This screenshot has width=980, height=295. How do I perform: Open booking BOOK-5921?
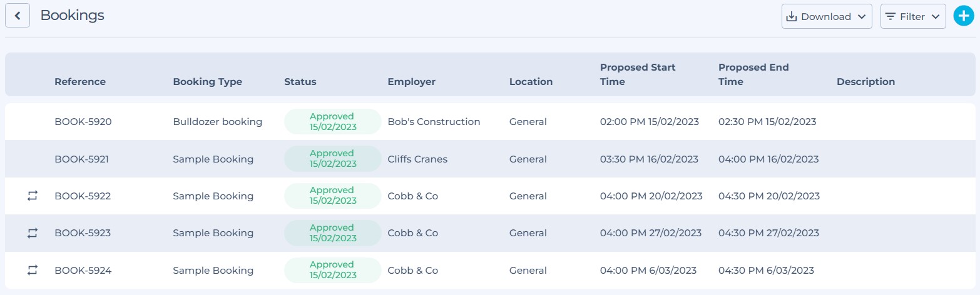(x=81, y=159)
